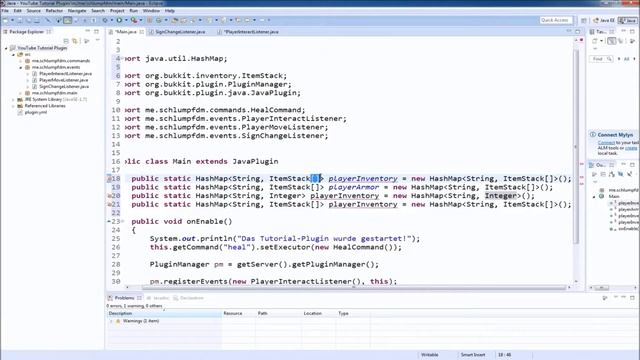This screenshot has width=640, height=360.
Task: Open Run dropdown arrow next to green Run button
Action: [x=126, y=20]
